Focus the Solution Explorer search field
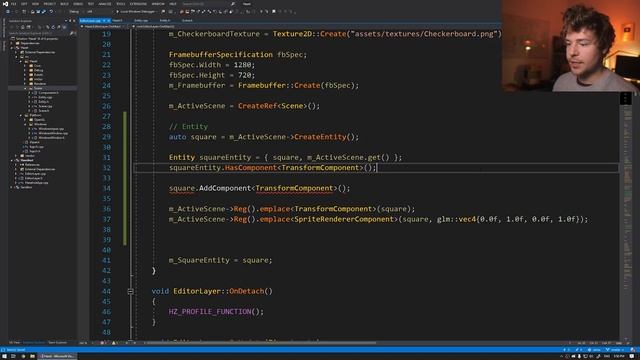 tap(39, 33)
